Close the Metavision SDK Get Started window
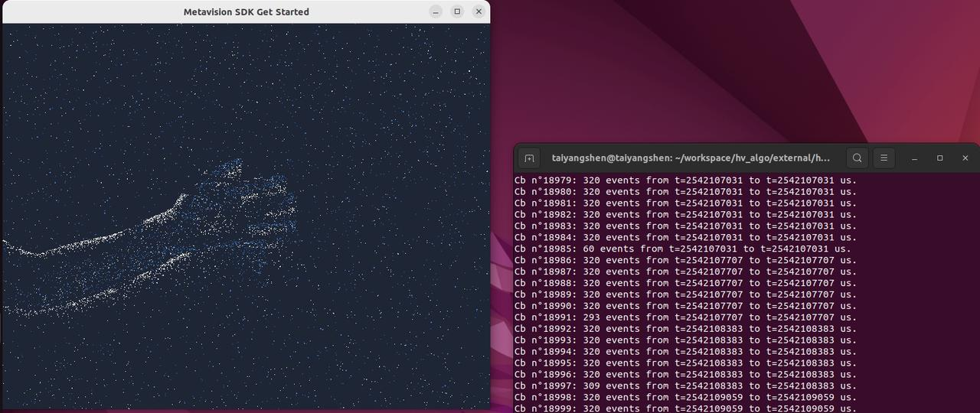The width and height of the screenshot is (980, 413). tap(479, 11)
